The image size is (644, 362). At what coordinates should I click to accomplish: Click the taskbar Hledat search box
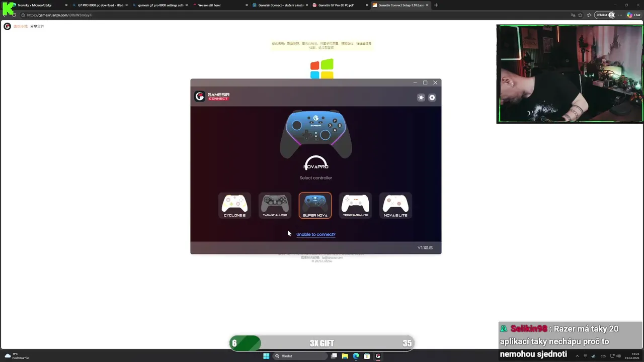300,356
